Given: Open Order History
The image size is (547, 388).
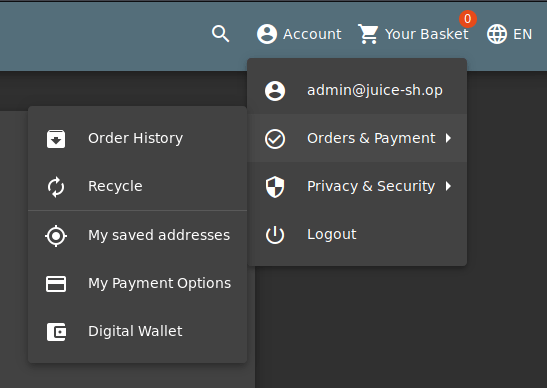Looking at the screenshot, I should click(x=137, y=138).
